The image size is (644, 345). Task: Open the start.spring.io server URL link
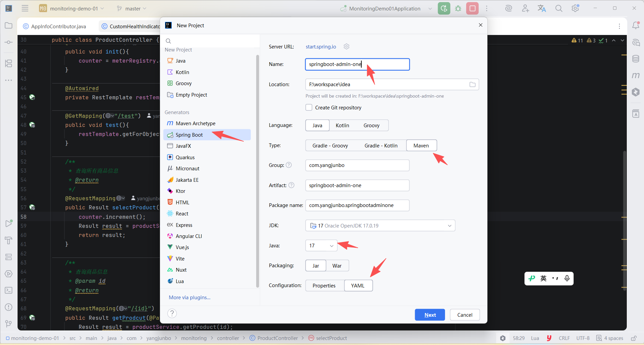[321, 46]
